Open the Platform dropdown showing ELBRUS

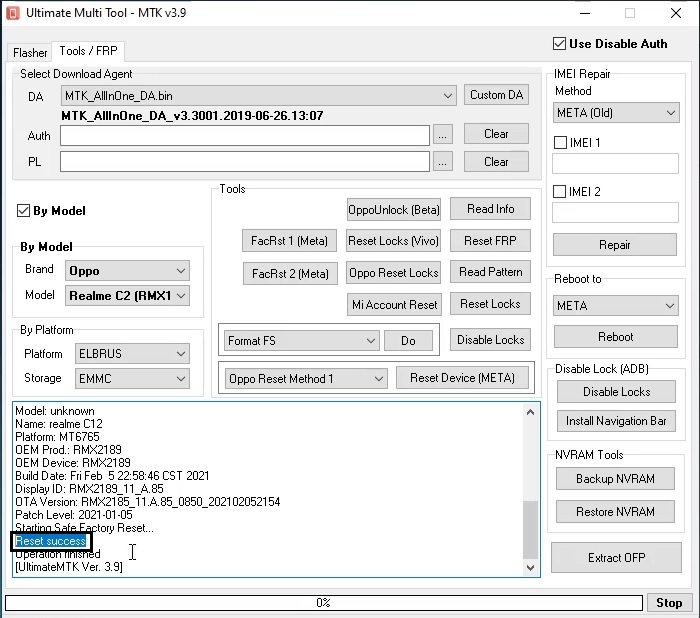[x=132, y=354]
